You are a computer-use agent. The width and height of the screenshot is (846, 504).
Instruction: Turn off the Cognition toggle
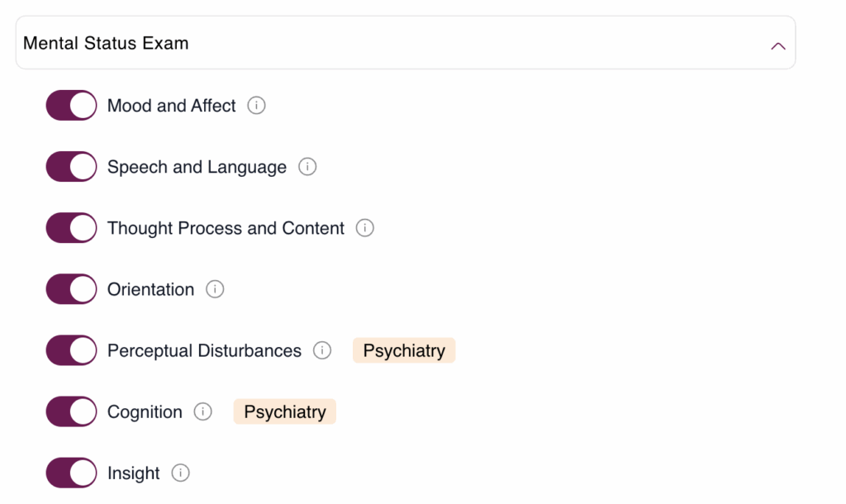pos(71,411)
